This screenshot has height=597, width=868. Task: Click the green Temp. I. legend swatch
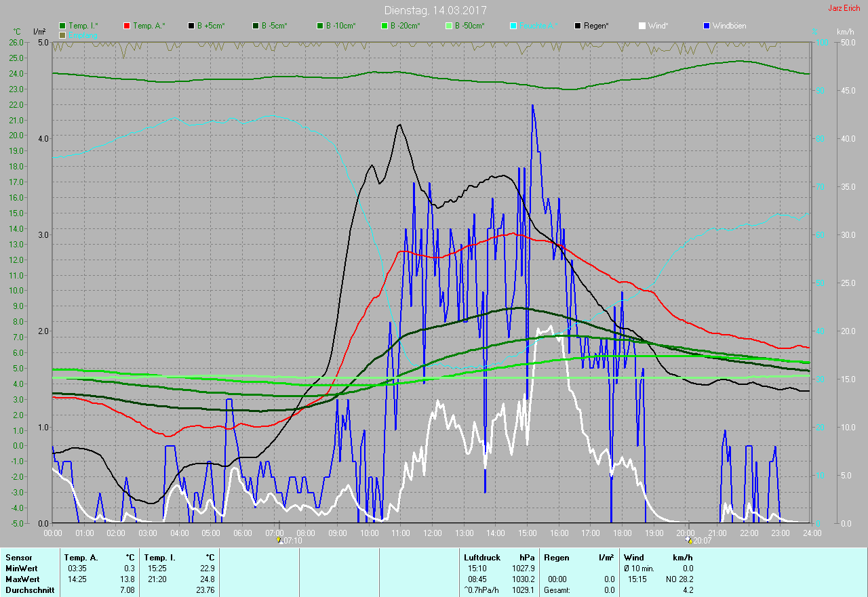(63, 26)
